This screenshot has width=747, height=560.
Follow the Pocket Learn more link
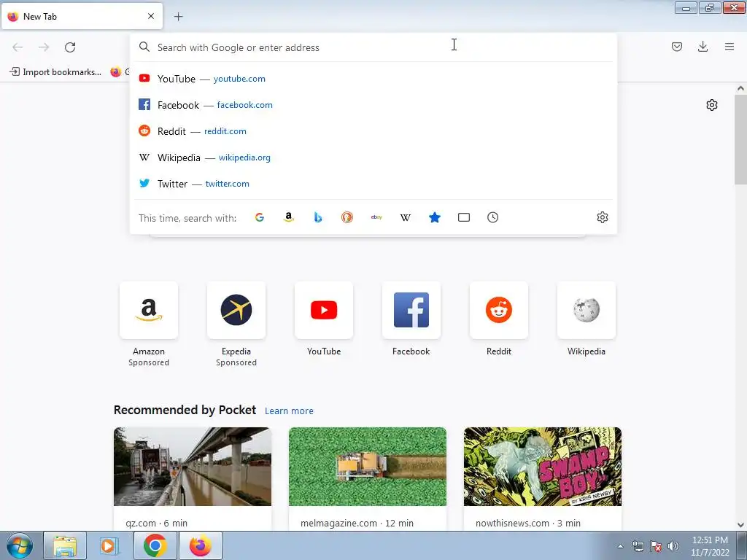[289, 411]
